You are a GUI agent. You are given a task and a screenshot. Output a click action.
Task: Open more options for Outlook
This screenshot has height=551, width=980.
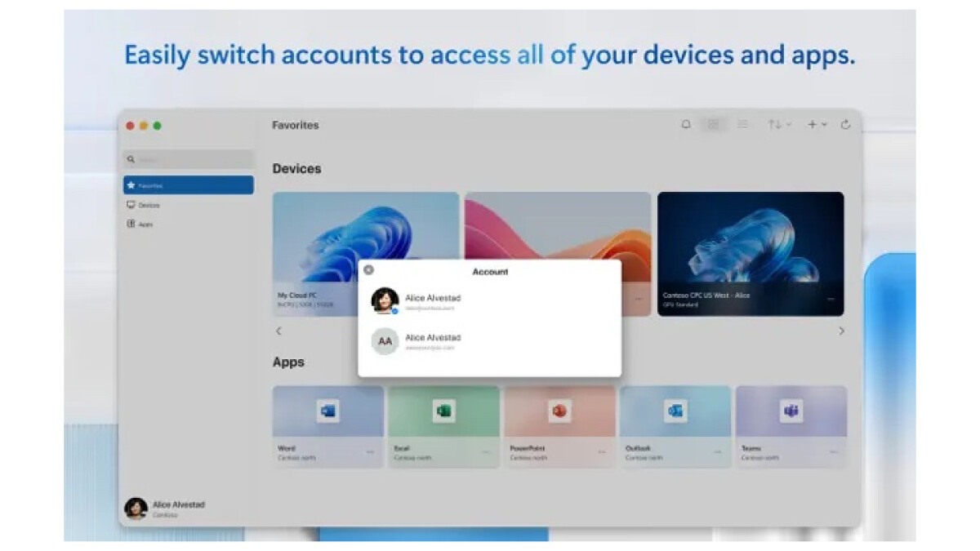coord(718,452)
